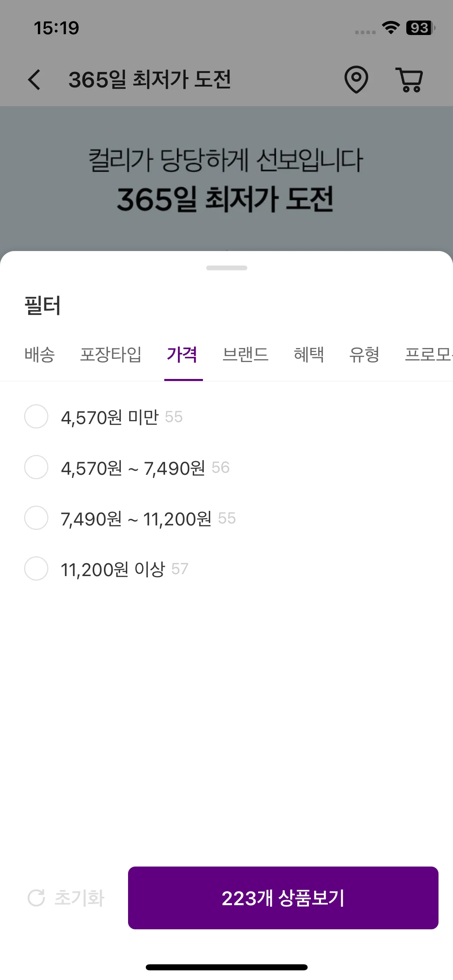The image size is (453, 980).
Task: Switch to the 유형 filter tab
Action: click(x=364, y=355)
